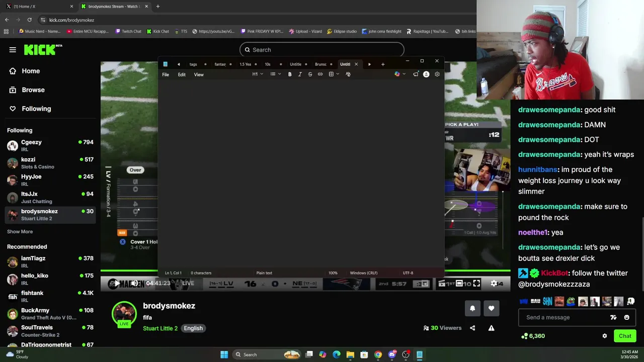This screenshot has height=362, width=644.
Task: Insert a link in Notepad
Action: pos(320,74)
